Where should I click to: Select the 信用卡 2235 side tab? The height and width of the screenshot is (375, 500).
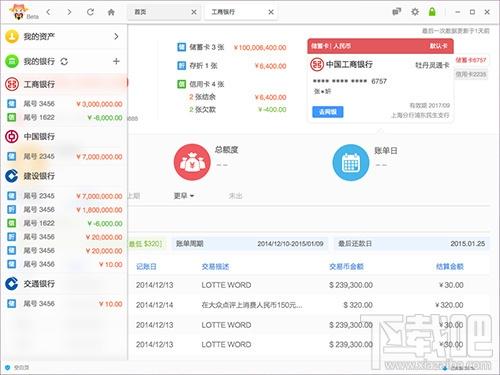[471, 74]
